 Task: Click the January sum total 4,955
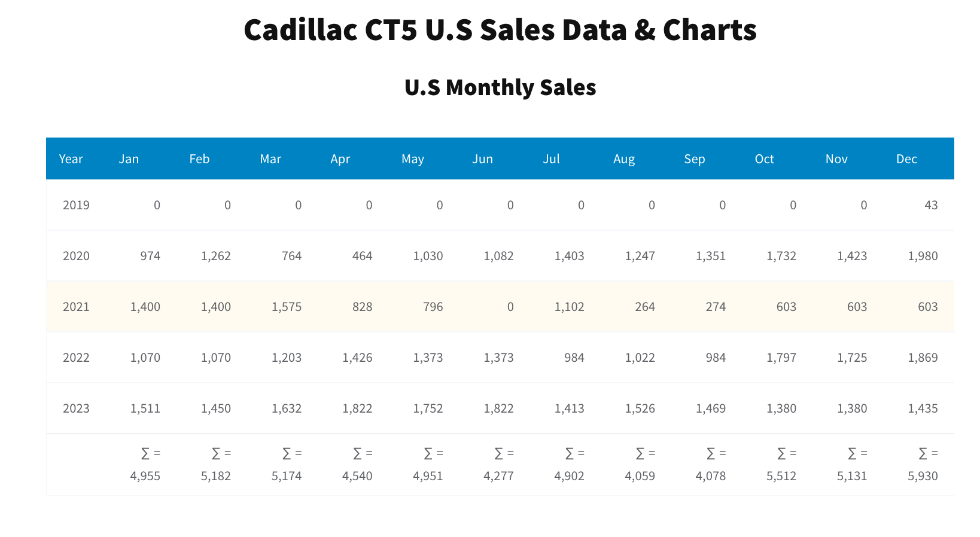[x=145, y=476]
